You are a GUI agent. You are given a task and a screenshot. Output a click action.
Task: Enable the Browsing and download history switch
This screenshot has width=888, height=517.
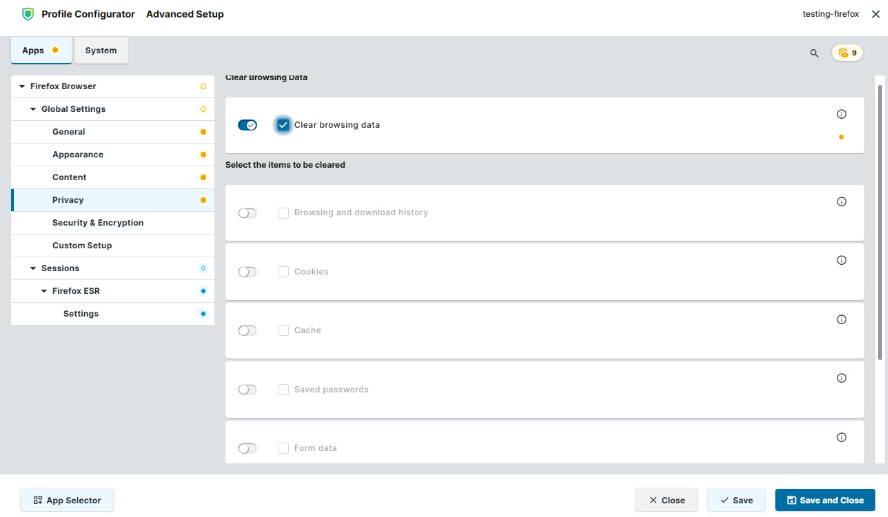click(247, 213)
